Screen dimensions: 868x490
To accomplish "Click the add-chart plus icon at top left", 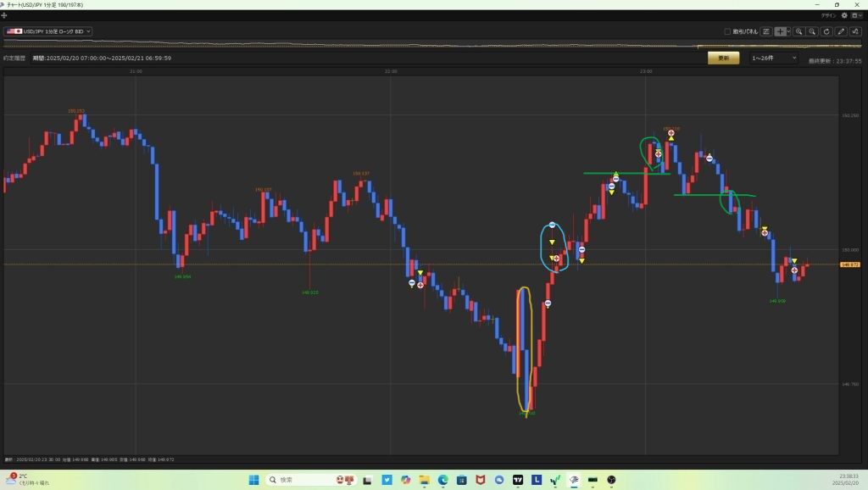I will (x=4, y=15).
